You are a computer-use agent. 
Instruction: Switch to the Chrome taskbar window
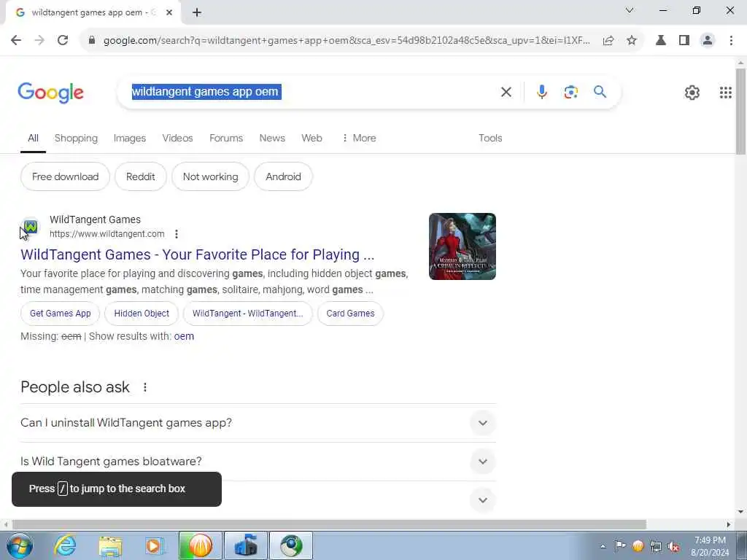tap(291, 545)
